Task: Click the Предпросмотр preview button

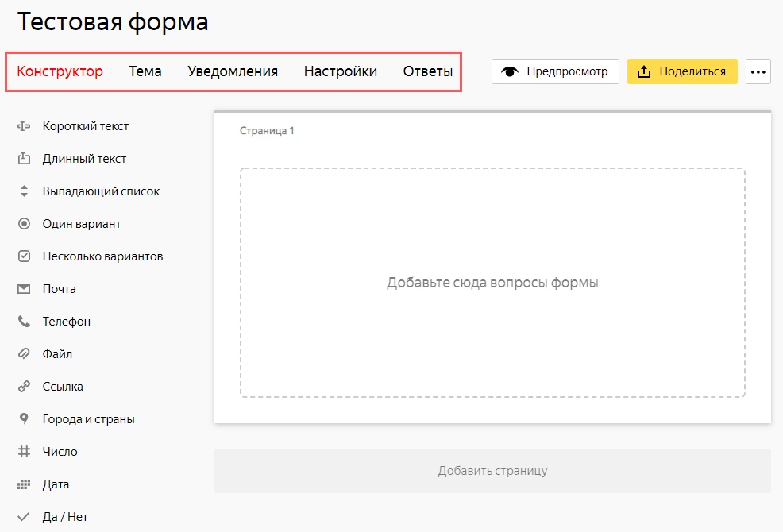Action: point(555,71)
